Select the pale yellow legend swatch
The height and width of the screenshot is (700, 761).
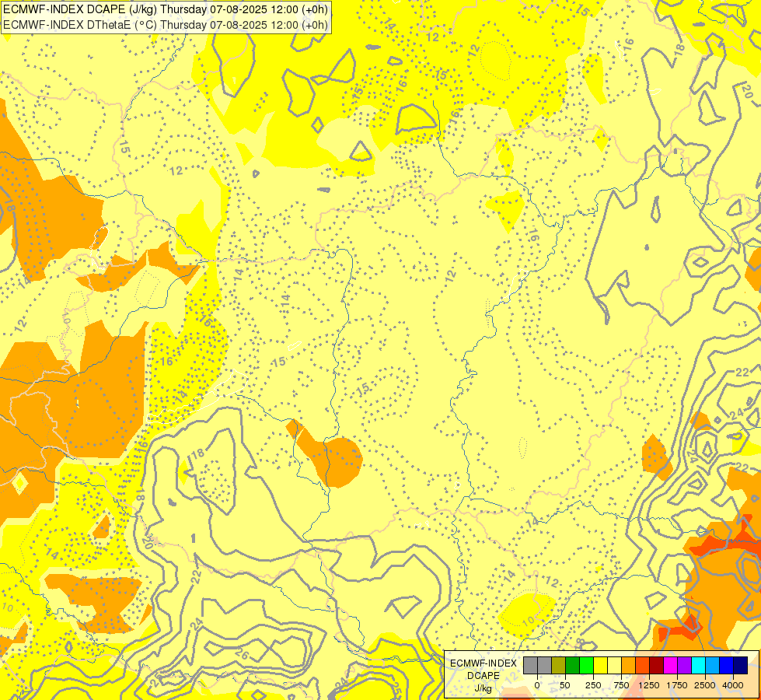click(x=614, y=665)
